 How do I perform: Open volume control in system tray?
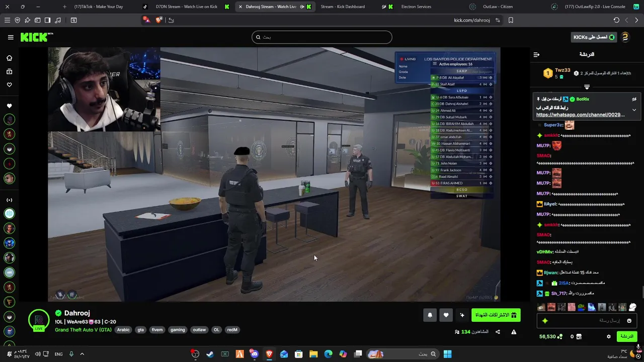tap(38, 354)
